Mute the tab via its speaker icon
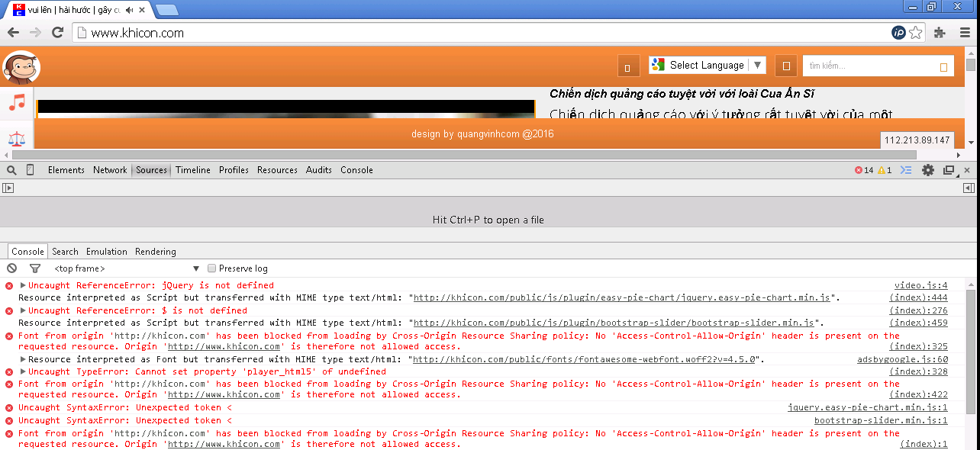This screenshot has width=980, height=450. pos(129,10)
